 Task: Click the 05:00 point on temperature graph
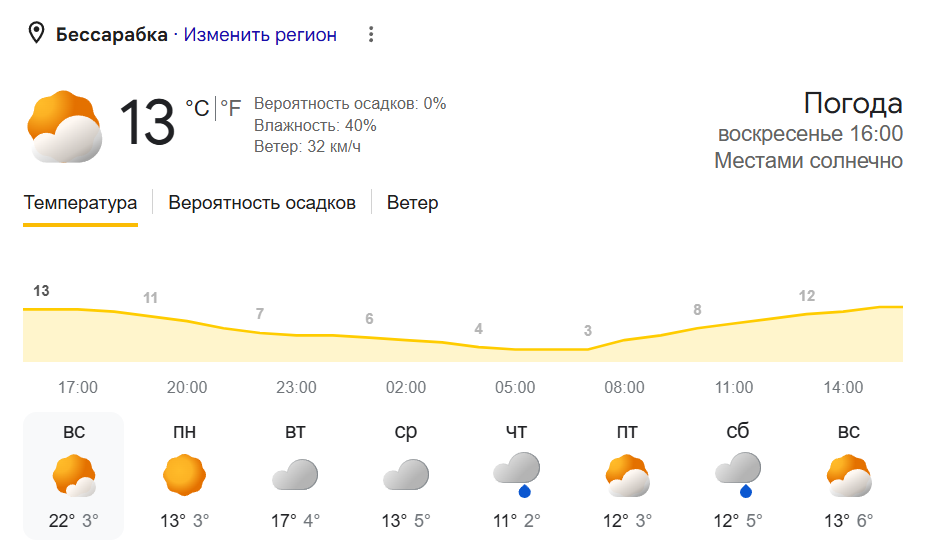pyautogui.click(x=515, y=349)
